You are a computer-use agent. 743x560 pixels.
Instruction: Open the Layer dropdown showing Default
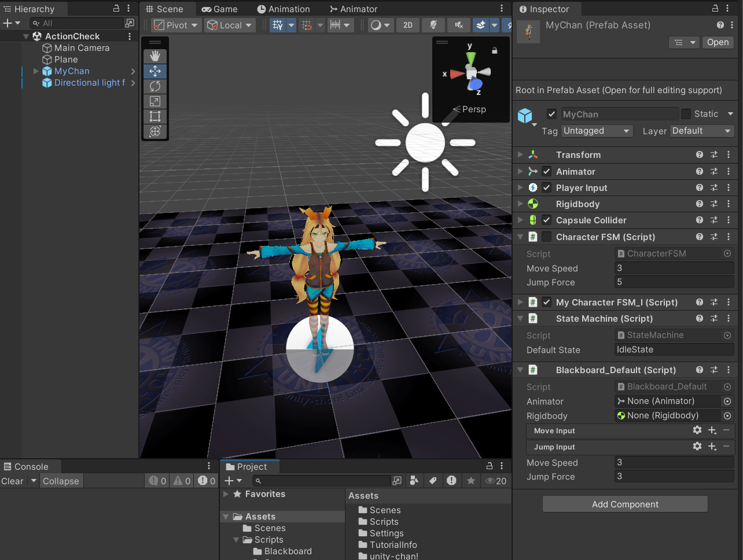(702, 131)
